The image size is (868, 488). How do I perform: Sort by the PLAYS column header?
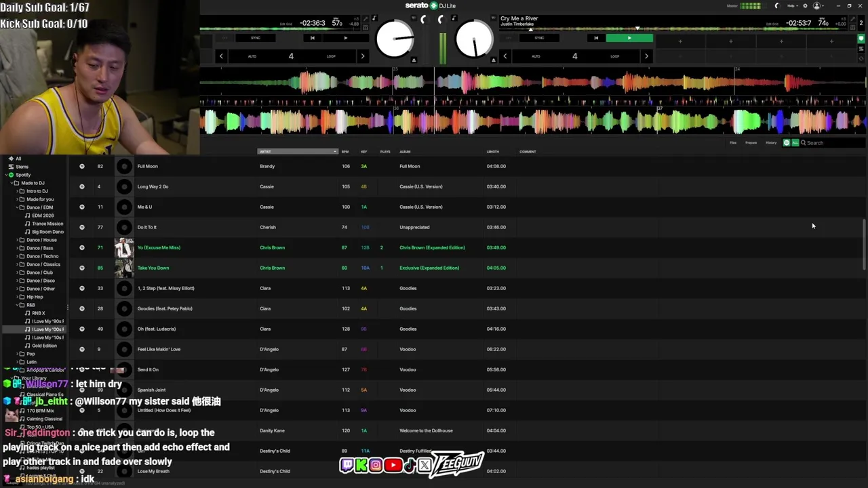(x=385, y=152)
